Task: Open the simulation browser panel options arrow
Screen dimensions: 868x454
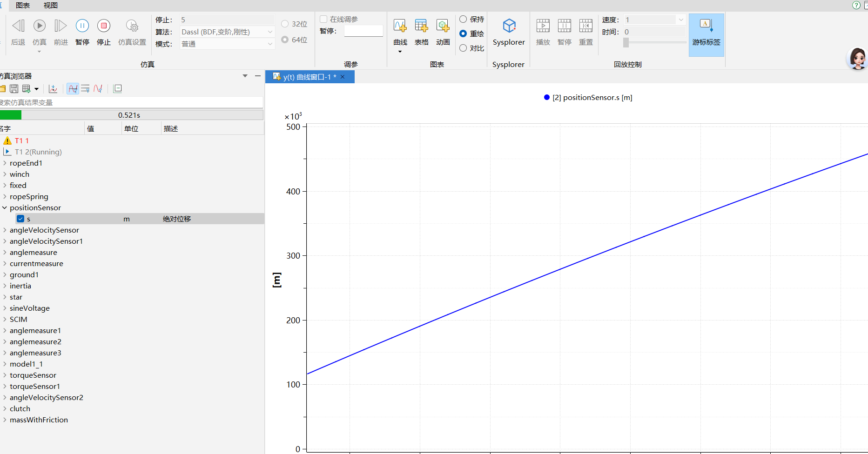Action: pyautogui.click(x=245, y=76)
